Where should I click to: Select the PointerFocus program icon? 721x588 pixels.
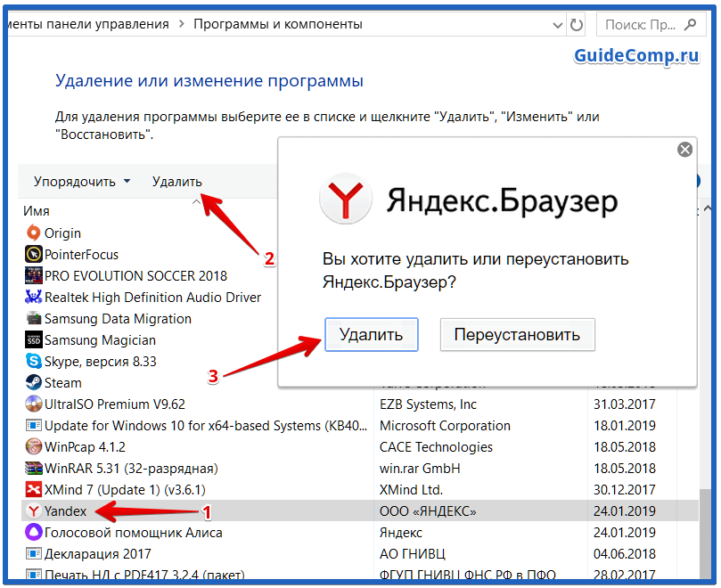tap(33, 254)
